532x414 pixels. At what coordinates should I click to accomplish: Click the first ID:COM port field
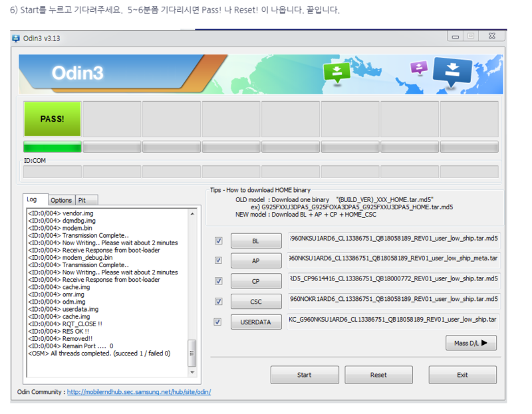click(53, 171)
